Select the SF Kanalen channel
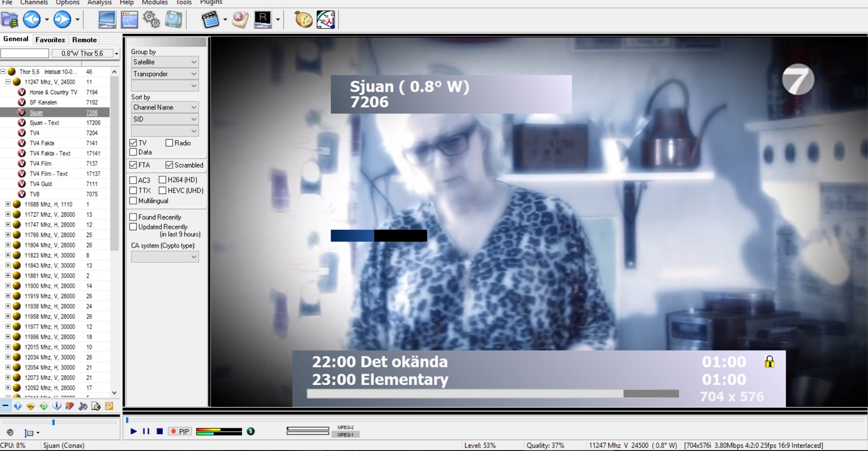 43,102
